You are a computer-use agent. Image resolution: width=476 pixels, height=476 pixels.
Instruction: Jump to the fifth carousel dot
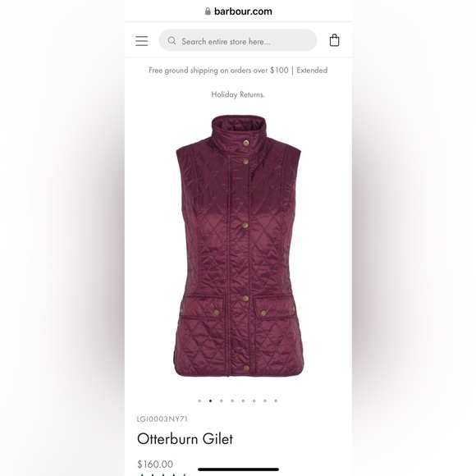point(243,400)
